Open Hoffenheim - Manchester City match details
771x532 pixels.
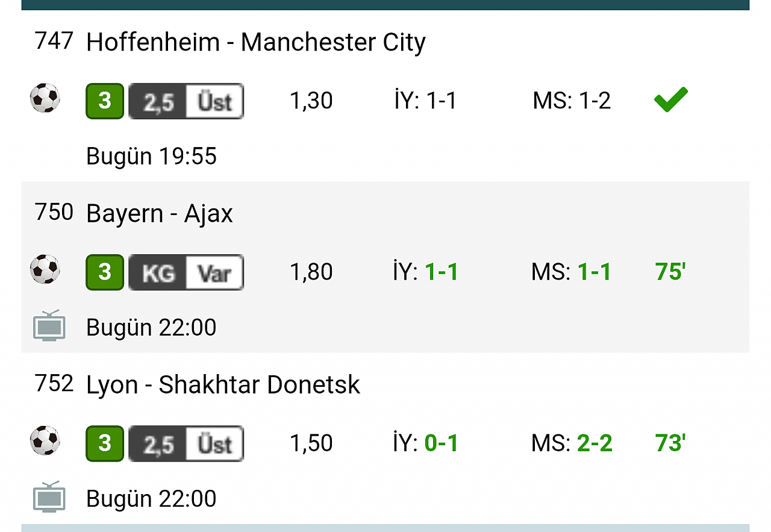[256, 42]
